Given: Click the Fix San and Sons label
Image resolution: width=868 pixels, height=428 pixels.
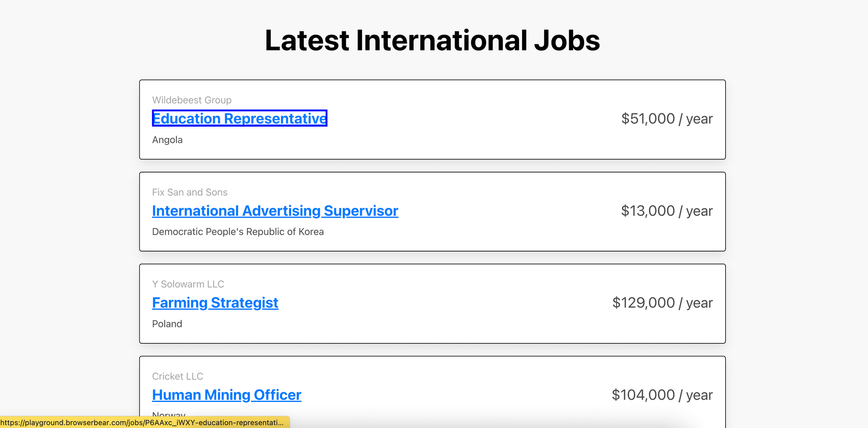Looking at the screenshot, I should point(190,192).
